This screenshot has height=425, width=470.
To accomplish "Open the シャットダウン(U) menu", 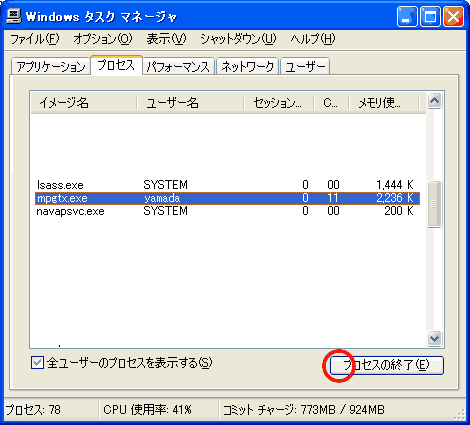I will 238,39.
